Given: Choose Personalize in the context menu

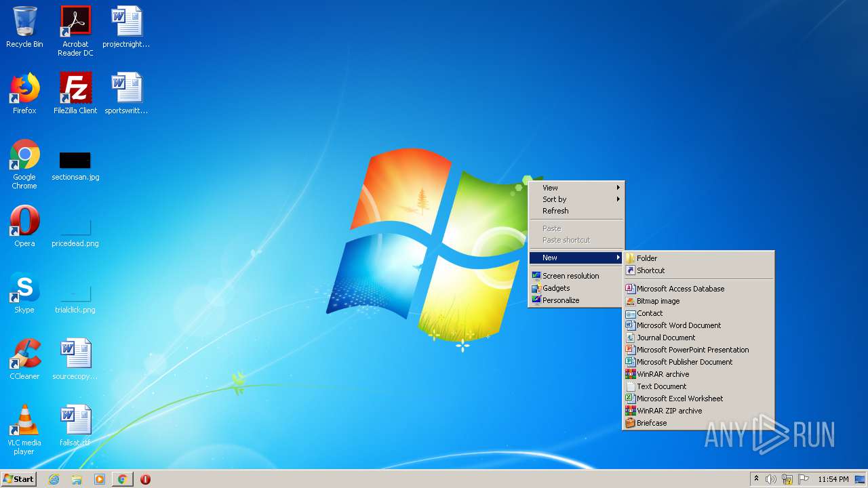Looking at the screenshot, I should click(x=576, y=300).
